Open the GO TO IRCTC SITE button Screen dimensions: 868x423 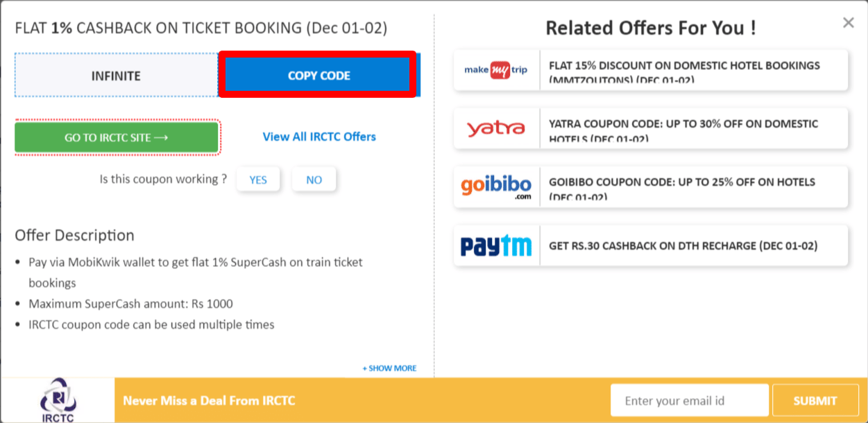click(116, 137)
